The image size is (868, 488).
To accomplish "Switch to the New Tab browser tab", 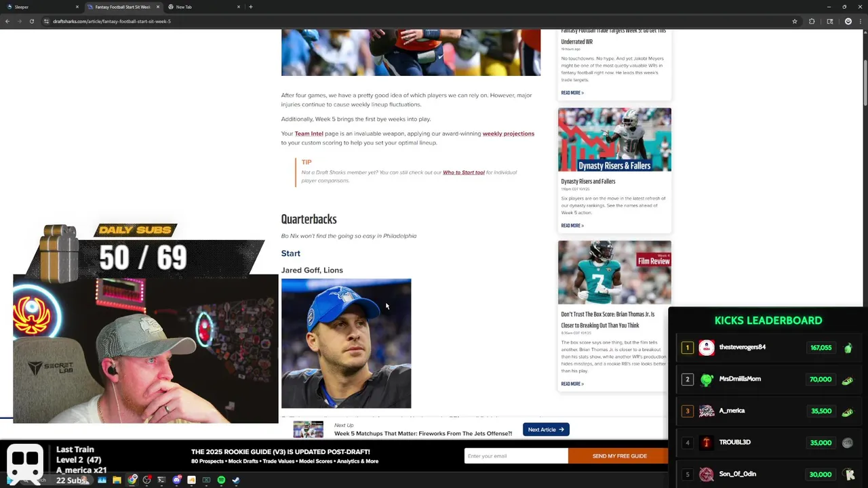I will (203, 7).
